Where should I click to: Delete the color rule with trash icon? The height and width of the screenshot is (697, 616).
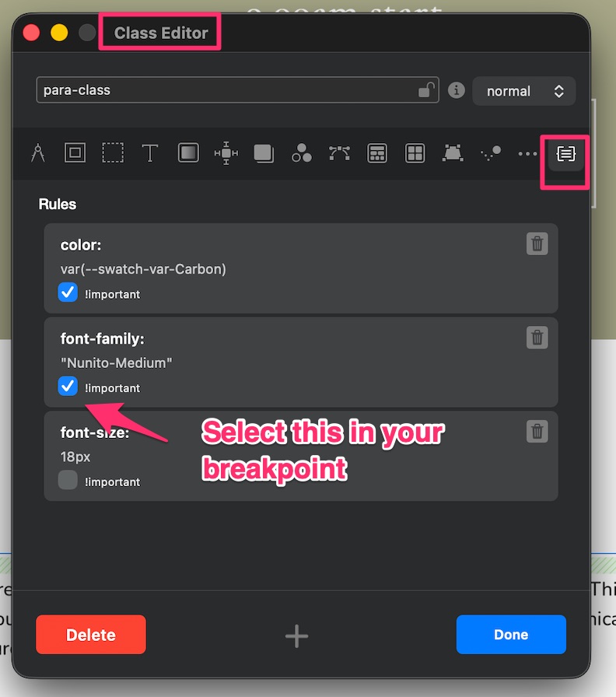pos(537,244)
